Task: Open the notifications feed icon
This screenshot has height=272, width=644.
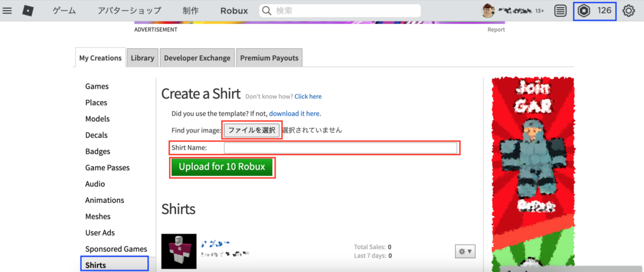Action: pyautogui.click(x=560, y=11)
